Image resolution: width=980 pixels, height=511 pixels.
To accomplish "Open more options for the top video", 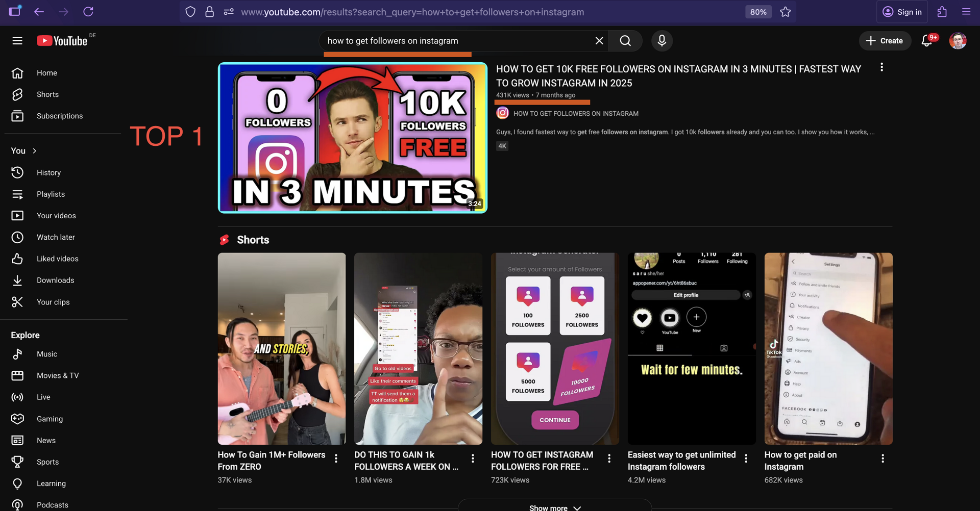I will [x=881, y=67].
